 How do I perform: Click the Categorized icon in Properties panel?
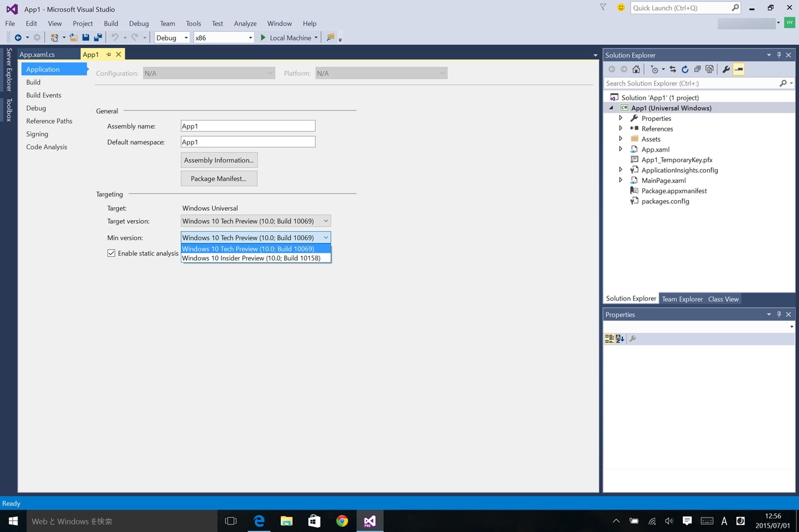tap(609, 339)
